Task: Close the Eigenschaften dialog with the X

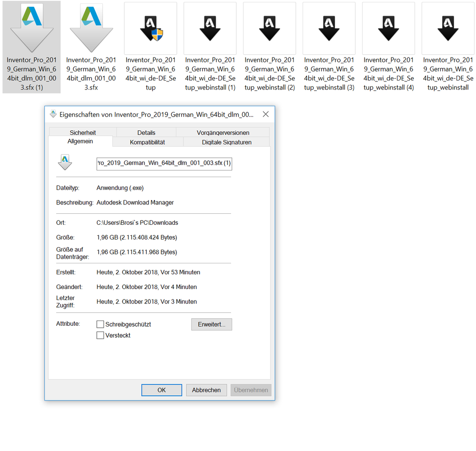Action: (x=265, y=114)
